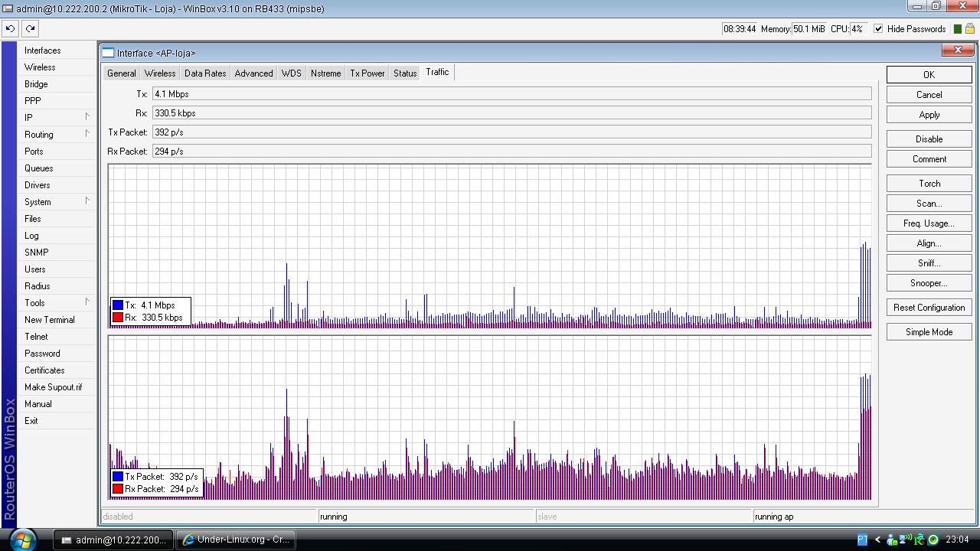This screenshot has width=980, height=551.
Task: Click the green status square icon
Action: (957, 29)
